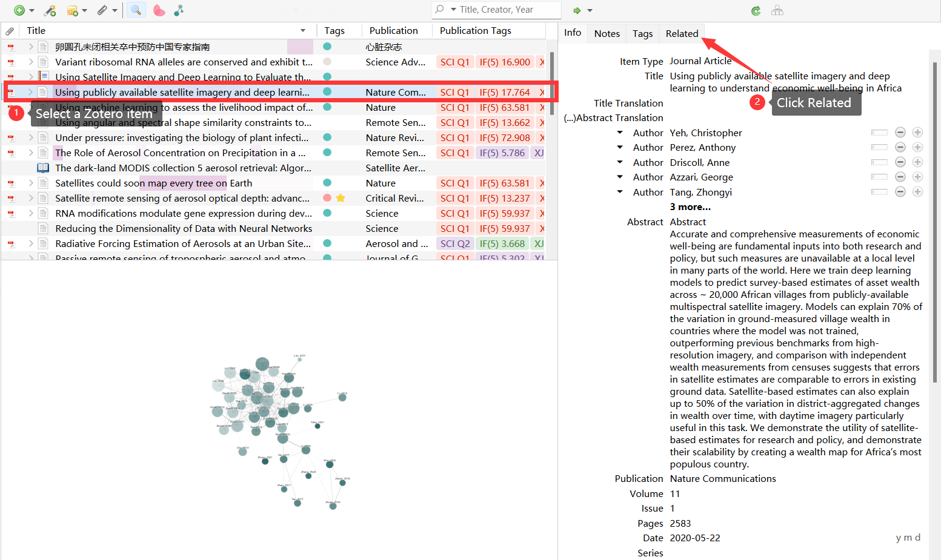Click the green Locate arrow icon
Viewport: 941px width, 560px height.
(x=577, y=10)
